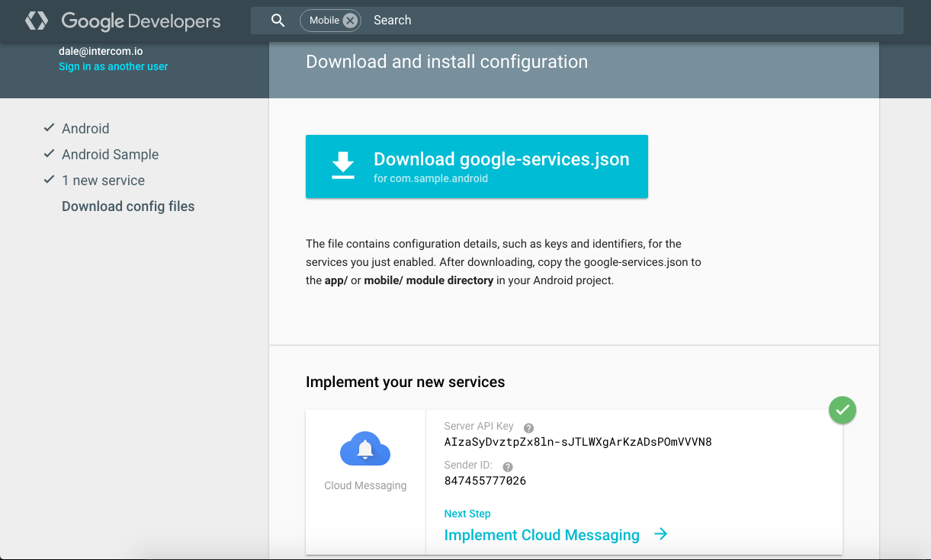Click the Cloud Messaging bell icon
This screenshot has height=560, width=931.
click(x=365, y=451)
